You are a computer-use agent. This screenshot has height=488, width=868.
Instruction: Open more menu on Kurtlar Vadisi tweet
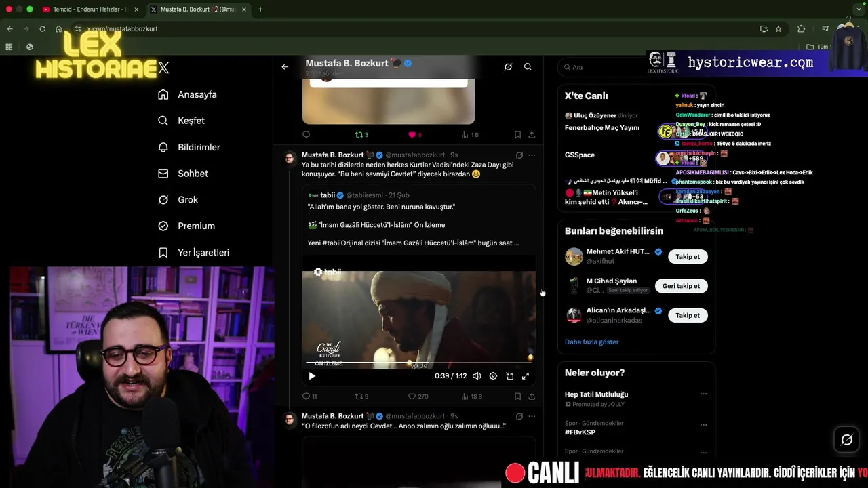click(532, 155)
